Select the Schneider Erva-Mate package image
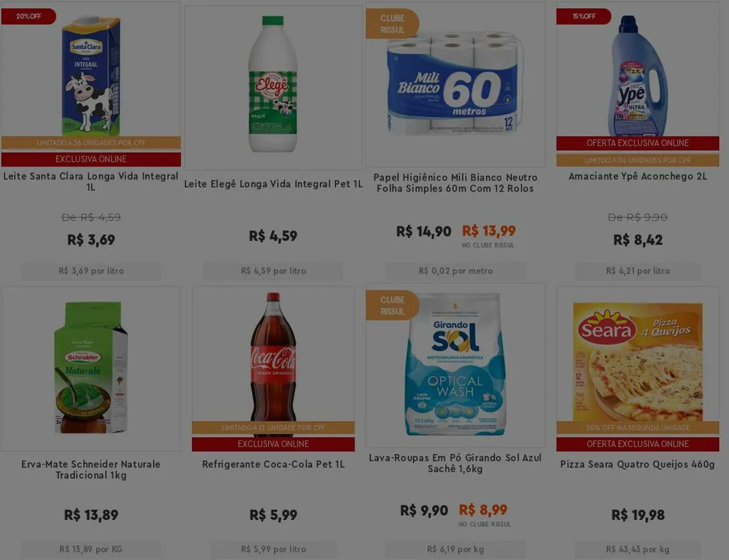This screenshot has width=729, height=560. (91, 368)
